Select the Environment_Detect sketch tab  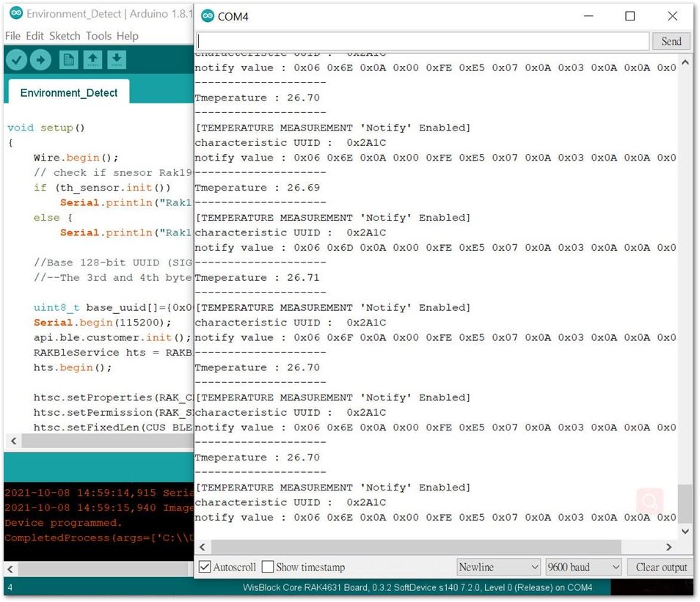pos(69,92)
